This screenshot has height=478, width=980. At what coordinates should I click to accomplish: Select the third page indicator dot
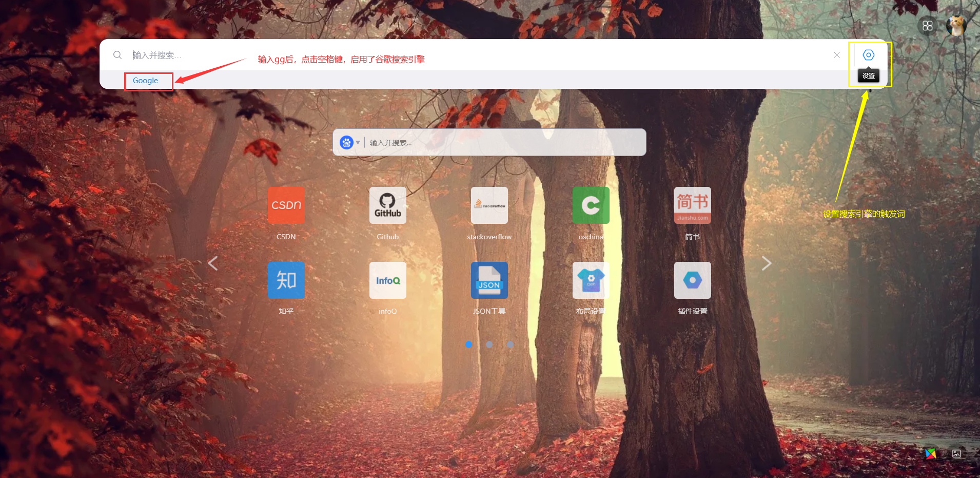(510, 345)
